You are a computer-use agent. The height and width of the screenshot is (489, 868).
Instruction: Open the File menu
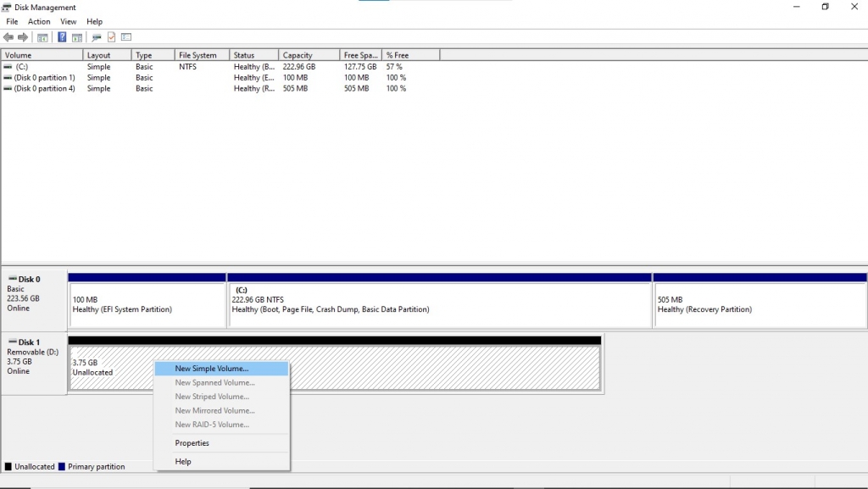[11, 21]
